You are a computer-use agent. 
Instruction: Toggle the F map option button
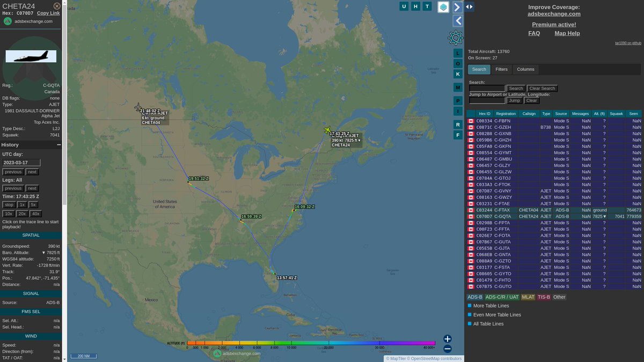458,135
